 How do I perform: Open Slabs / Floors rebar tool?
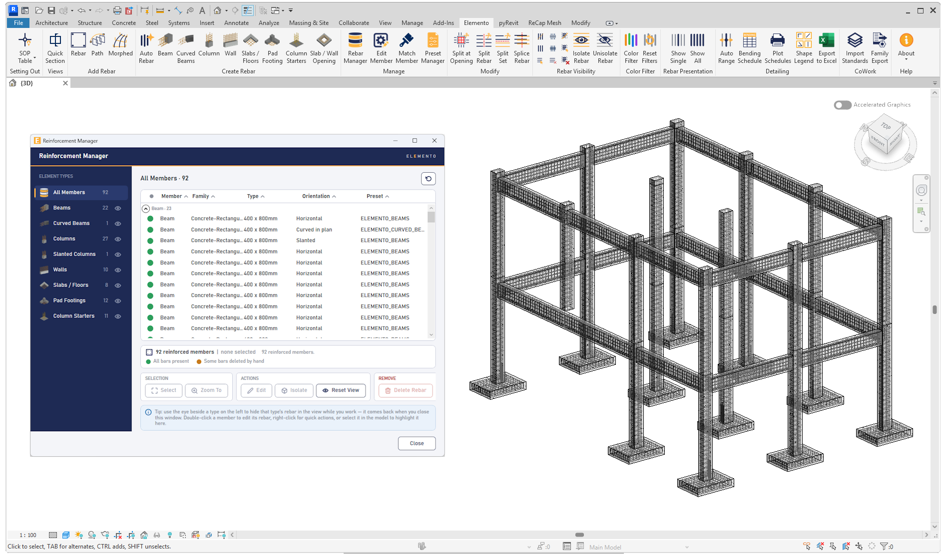(x=250, y=48)
